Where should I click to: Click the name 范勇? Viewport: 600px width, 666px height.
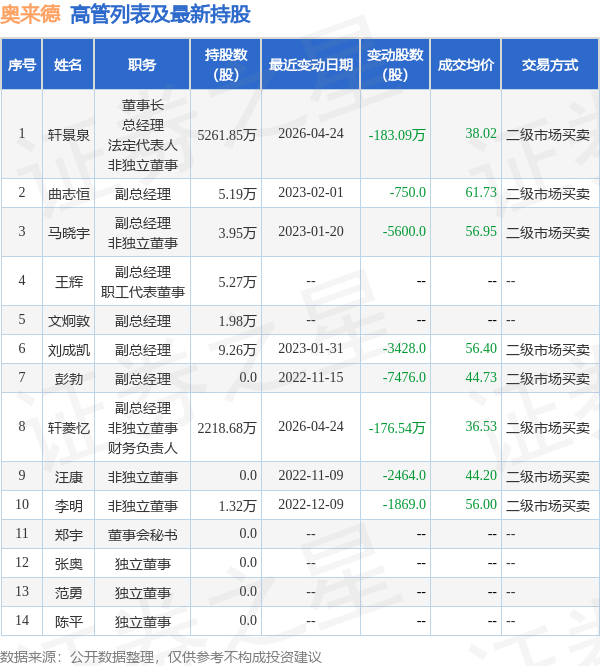click(x=69, y=593)
